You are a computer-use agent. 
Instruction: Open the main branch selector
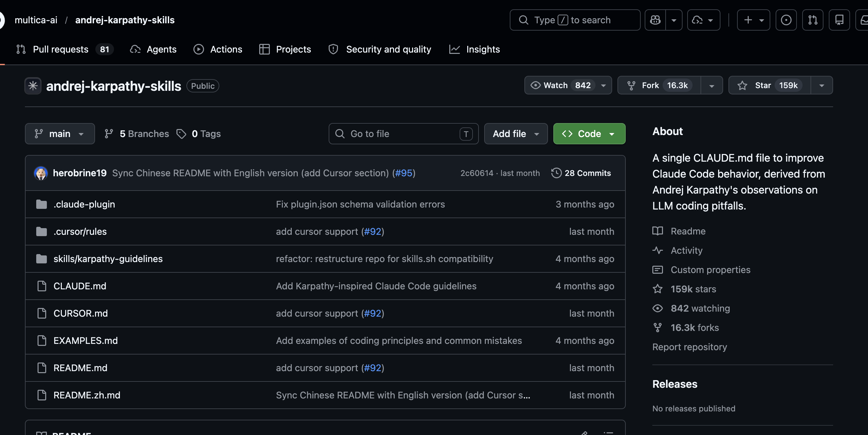pyautogui.click(x=60, y=134)
